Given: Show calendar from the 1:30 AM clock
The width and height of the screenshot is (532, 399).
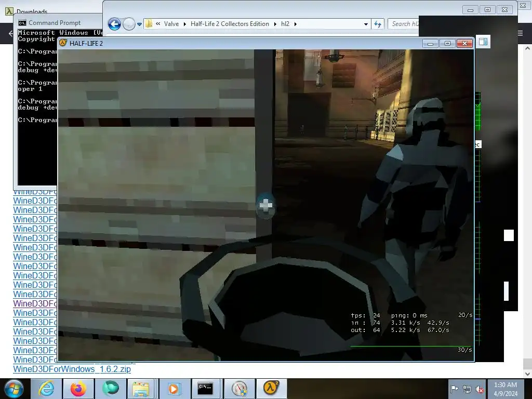Looking at the screenshot, I should 506,389.
